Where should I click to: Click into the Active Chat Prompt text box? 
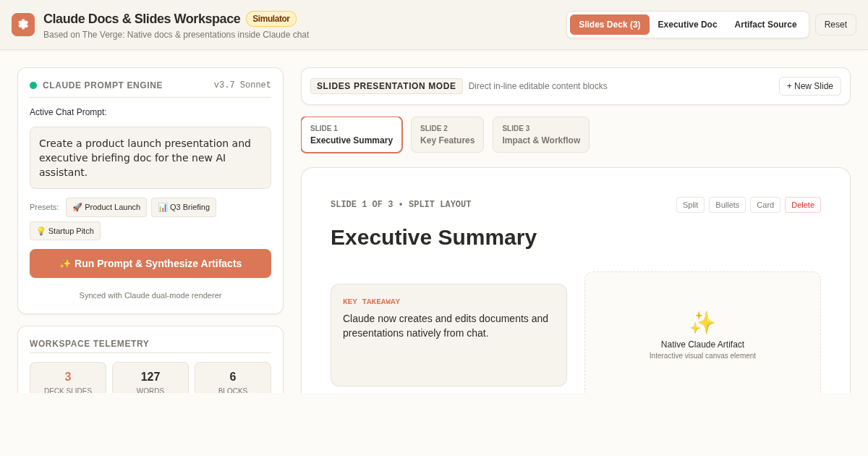point(150,158)
